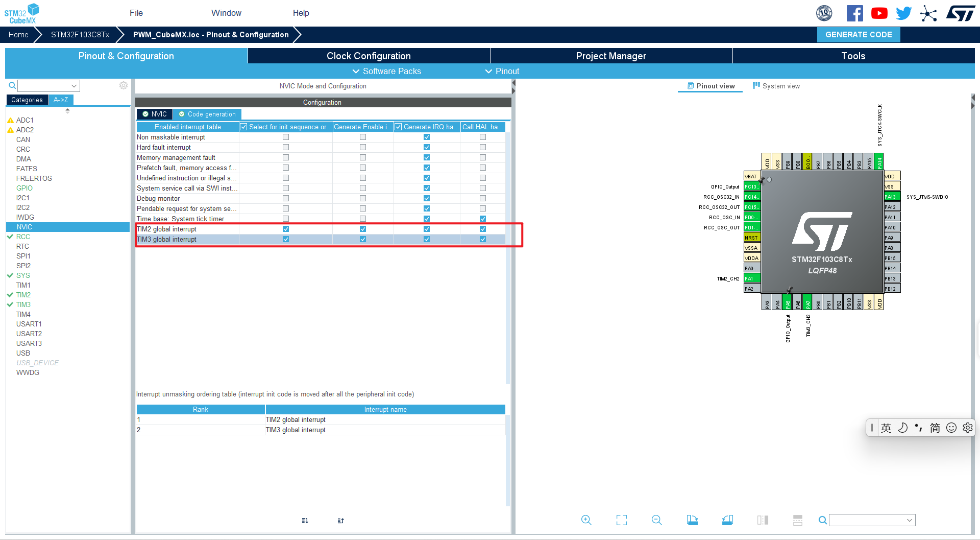
Task: Move interrupt up in ordering table
Action: pyautogui.click(x=340, y=521)
